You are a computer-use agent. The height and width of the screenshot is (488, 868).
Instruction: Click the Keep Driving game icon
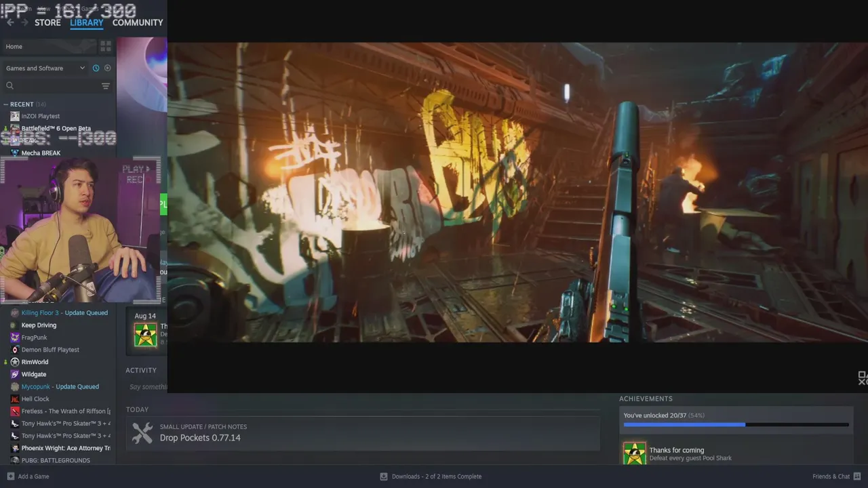pyautogui.click(x=15, y=325)
